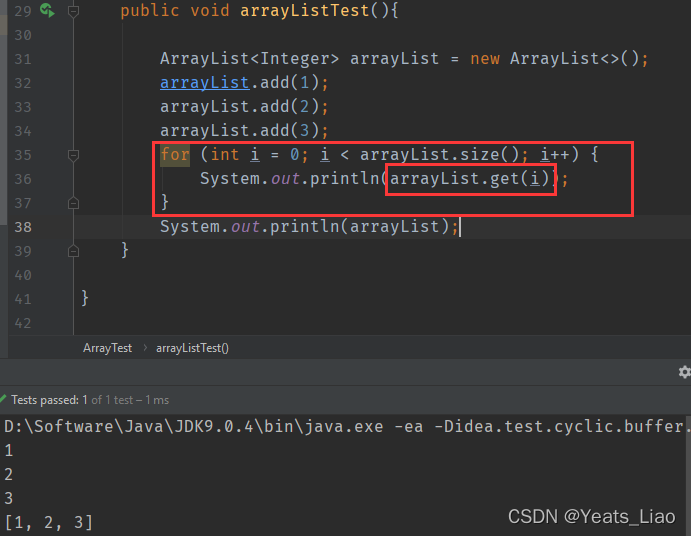Collapse the arrayListTest method fold marker at line 29
This screenshot has width=691, height=536.
tap(74, 11)
